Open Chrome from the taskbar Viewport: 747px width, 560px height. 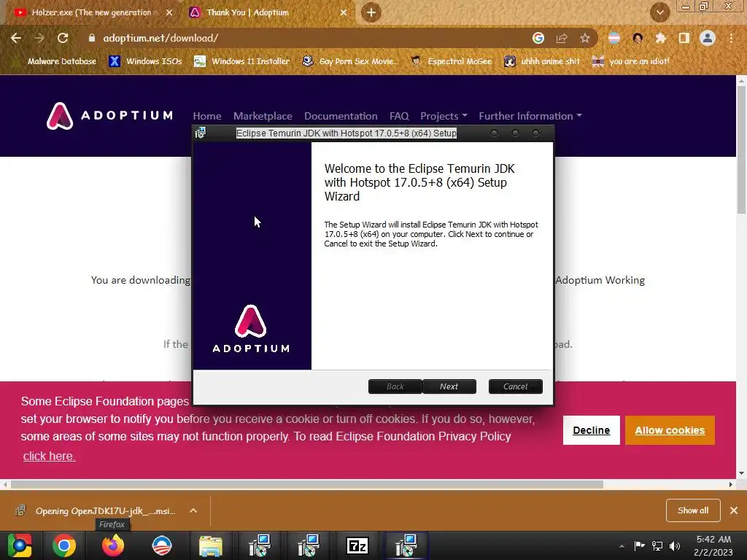coord(64,545)
